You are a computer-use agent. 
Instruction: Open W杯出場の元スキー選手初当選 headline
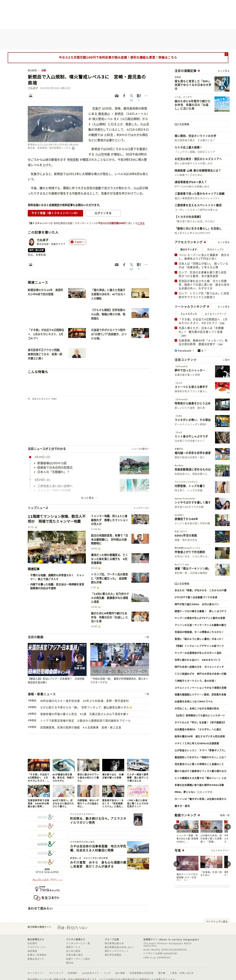click(x=84, y=701)
